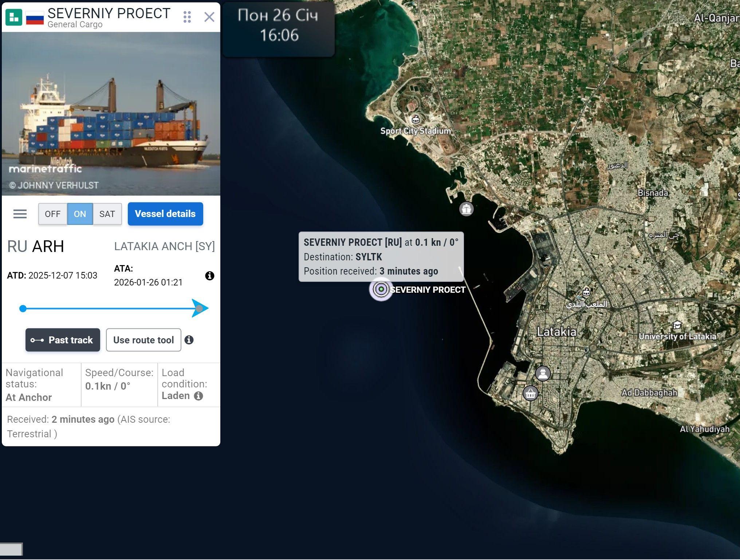The width and height of the screenshot is (740, 560).
Task: Open the vessel photo thumbnail
Action: click(111, 114)
